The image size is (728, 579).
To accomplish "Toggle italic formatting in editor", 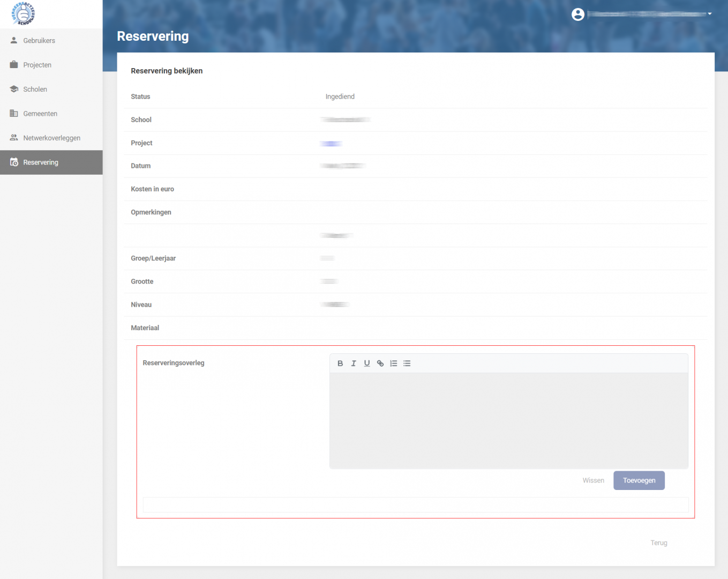I will [354, 363].
